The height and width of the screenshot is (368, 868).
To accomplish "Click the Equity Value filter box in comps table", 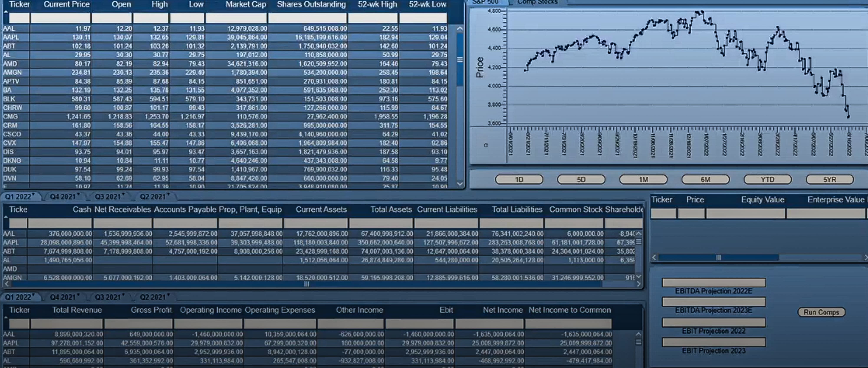I will coord(745,213).
